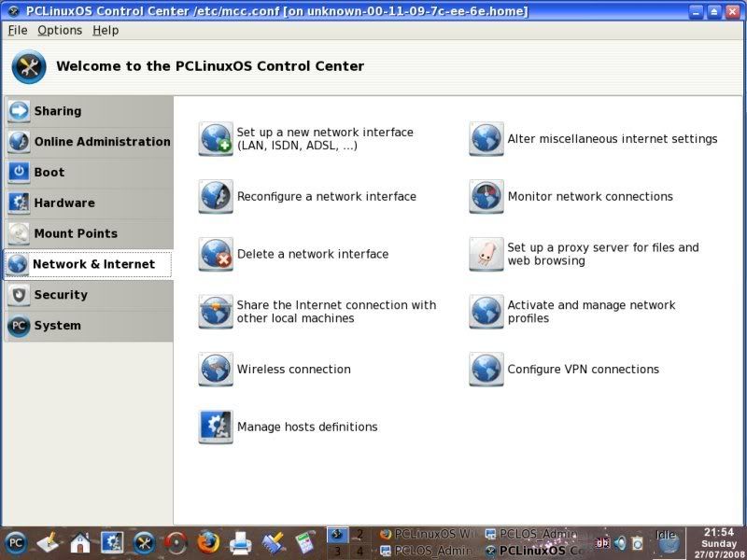The width and height of the screenshot is (747, 560).
Task: Select the Hardware category
Action: pos(89,203)
